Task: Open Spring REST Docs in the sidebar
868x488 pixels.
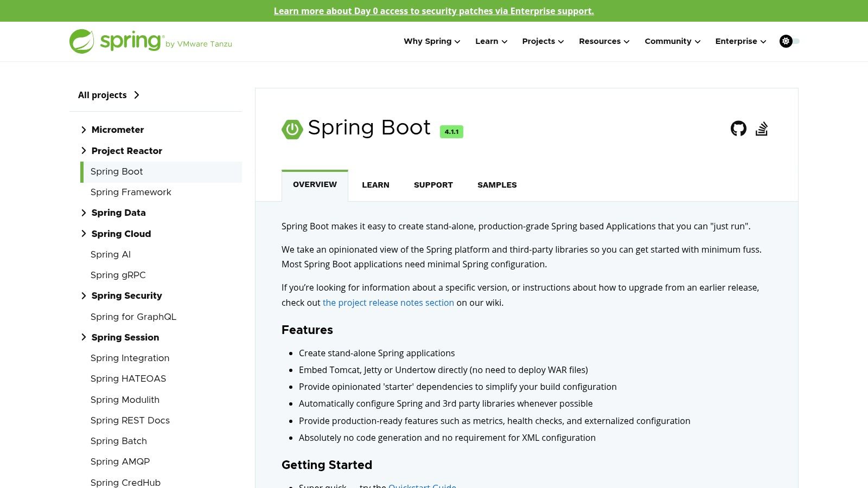Action: [x=130, y=420]
